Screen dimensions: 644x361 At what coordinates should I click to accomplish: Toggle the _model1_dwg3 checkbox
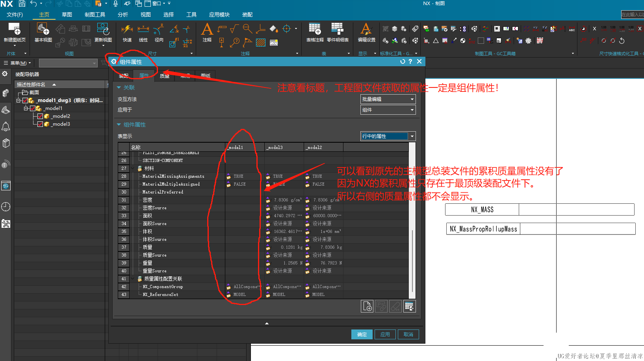pyautogui.click(x=25, y=100)
